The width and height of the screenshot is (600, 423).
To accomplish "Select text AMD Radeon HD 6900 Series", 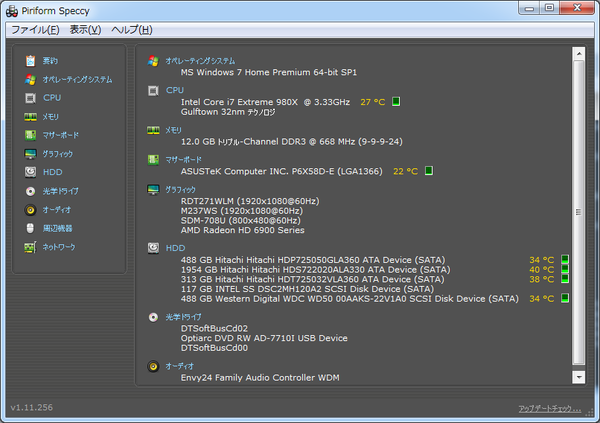I will click(243, 230).
